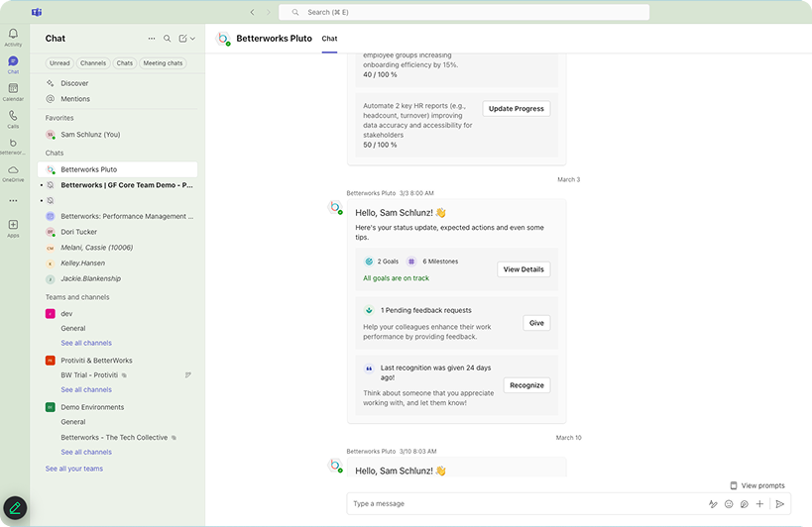Viewport: 812px width, 527px height.
Task: Click Betterworks Pluto avatar in header
Action: 223,39
